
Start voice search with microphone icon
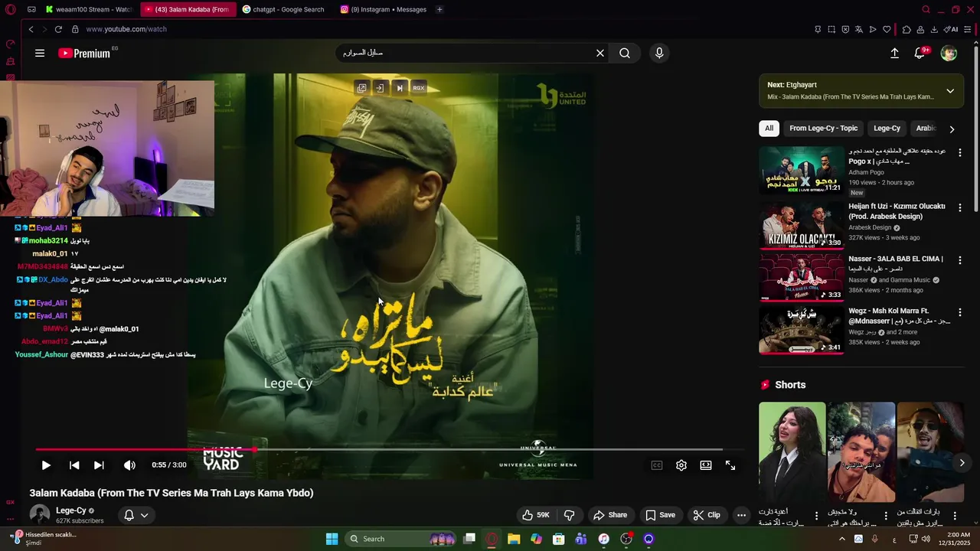pos(659,53)
